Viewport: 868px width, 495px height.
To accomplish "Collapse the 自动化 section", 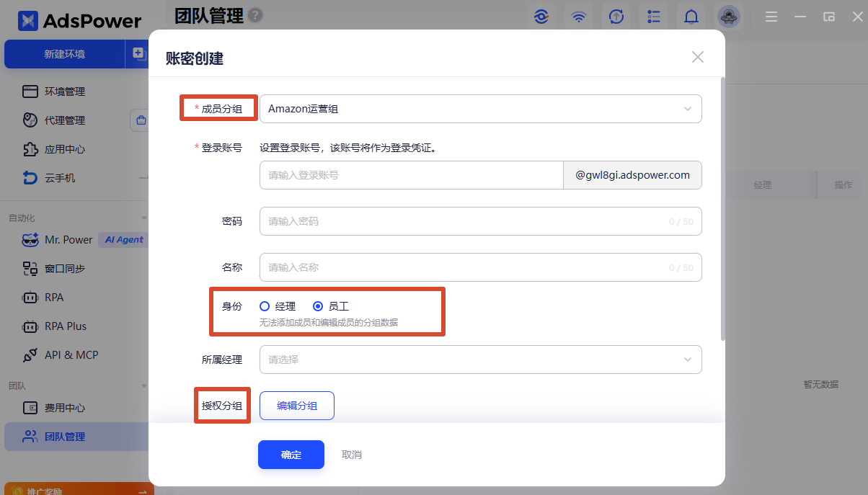I will pos(143,218).
